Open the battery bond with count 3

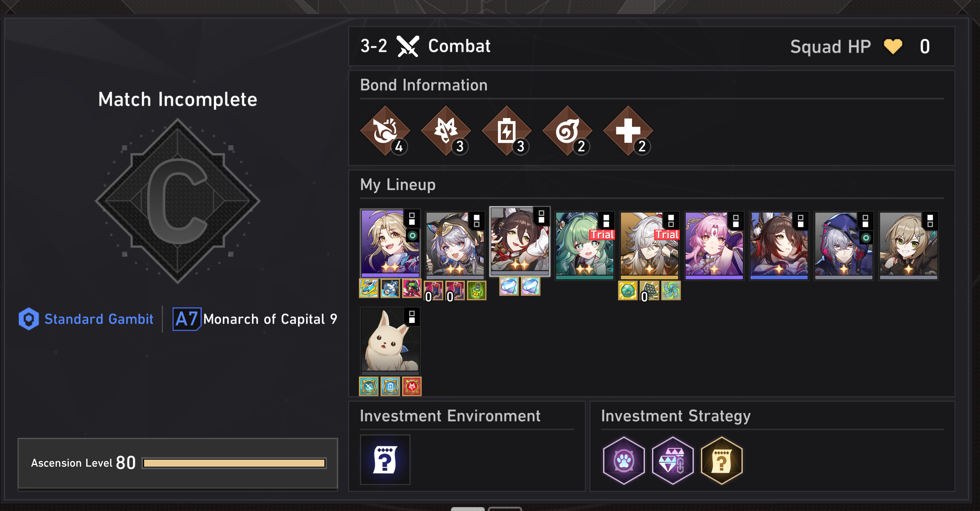[x=507, y=130]
